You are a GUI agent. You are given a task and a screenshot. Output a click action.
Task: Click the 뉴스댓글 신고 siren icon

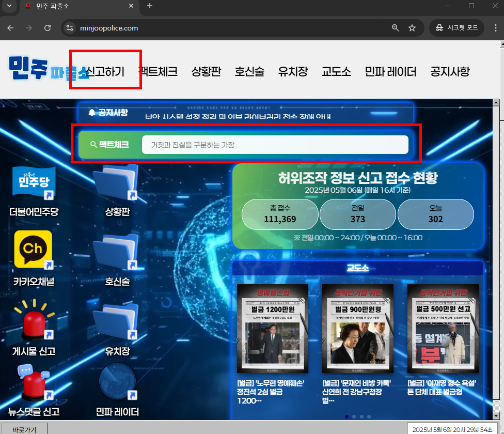tap(32, 385)
